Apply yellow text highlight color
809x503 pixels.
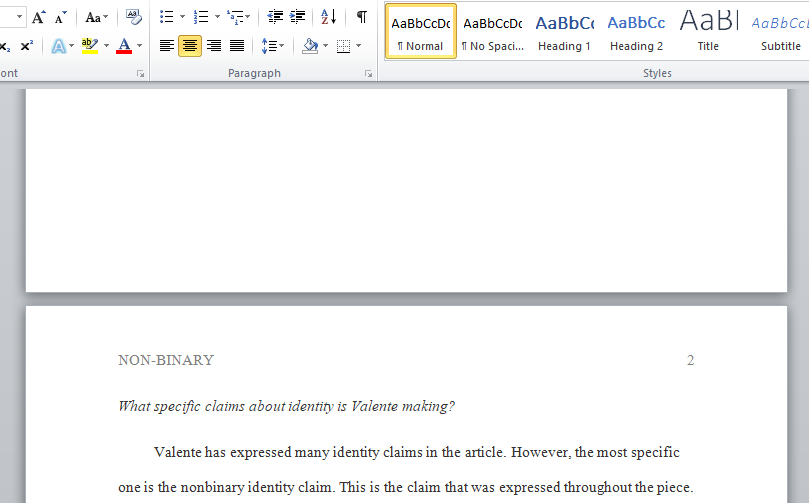[x=90, y=46]
